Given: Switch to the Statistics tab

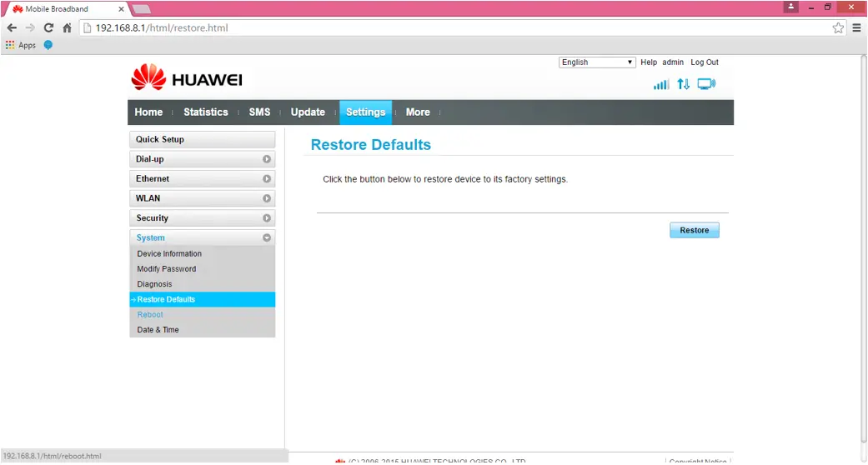Looking at the screenshot, I should click(x=206, y=112).
